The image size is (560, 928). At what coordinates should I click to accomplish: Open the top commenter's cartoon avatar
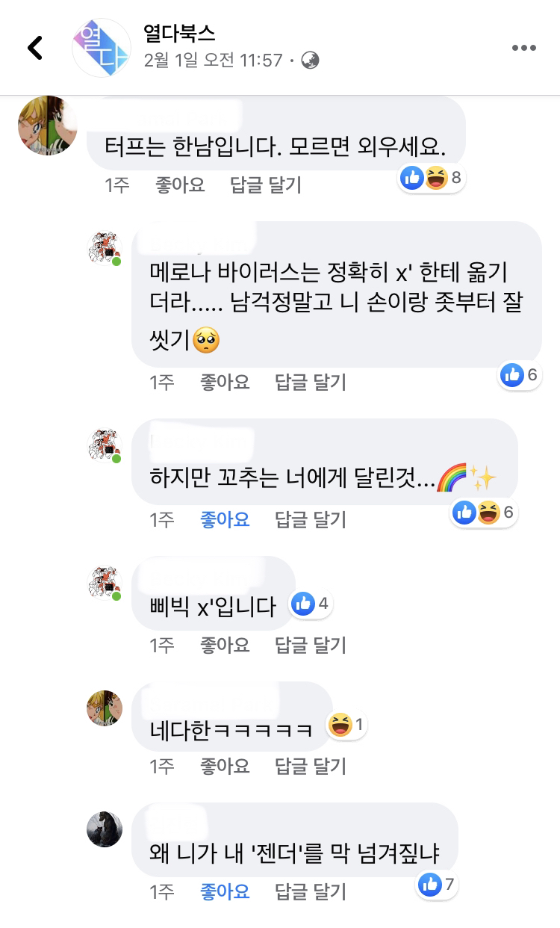click(48, 125)
